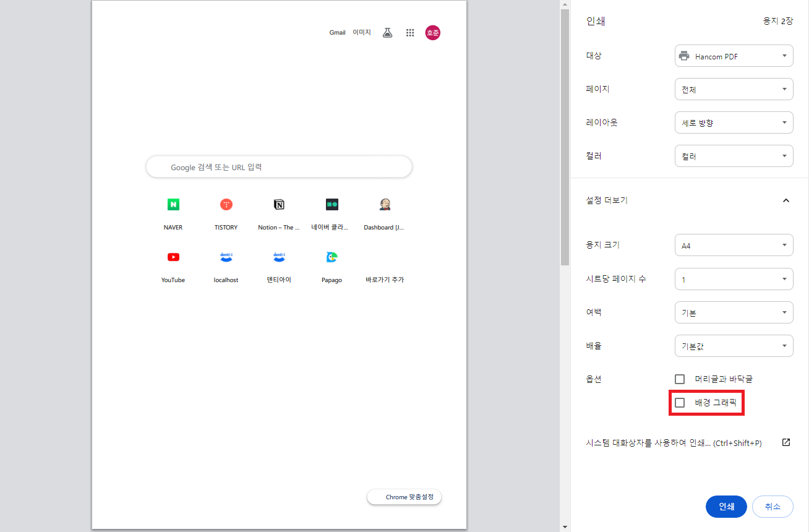Viewport: 809px width, 532px height.
Task: Click the 옵션 label
Action: (593, 379)
